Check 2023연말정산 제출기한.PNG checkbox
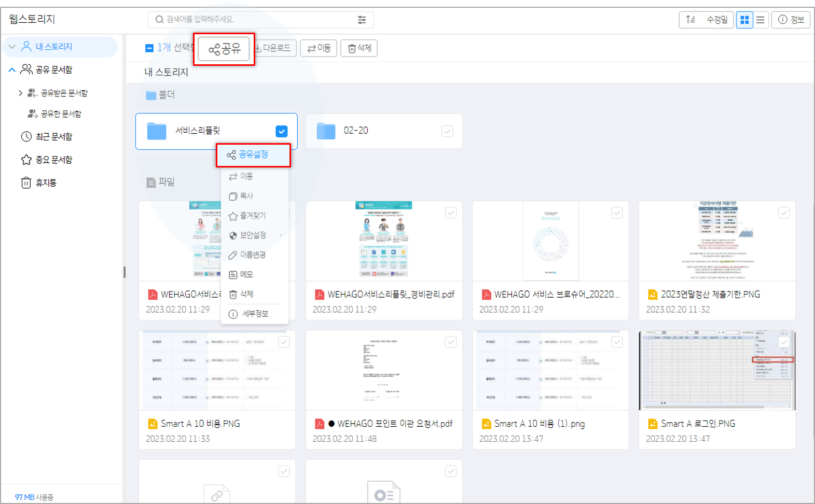The image size is (815, 504). click(x=784, y=213)
